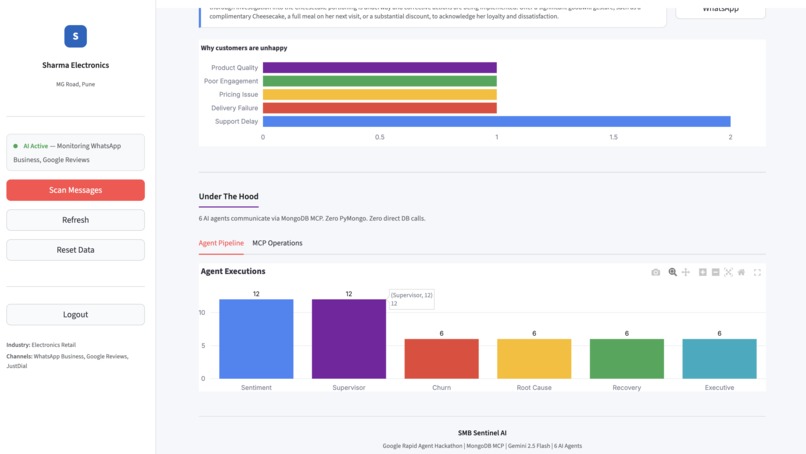Select the yellow Pricing Issue bar

pyautogui.click(x=380, y=94)
